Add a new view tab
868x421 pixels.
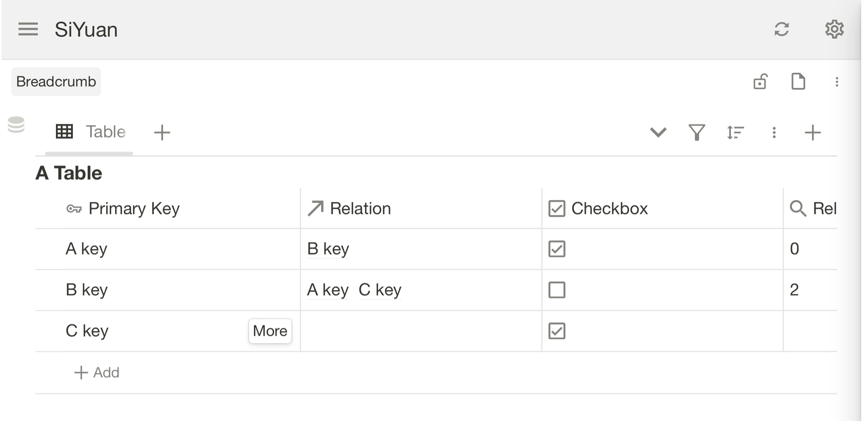[162, 132]
